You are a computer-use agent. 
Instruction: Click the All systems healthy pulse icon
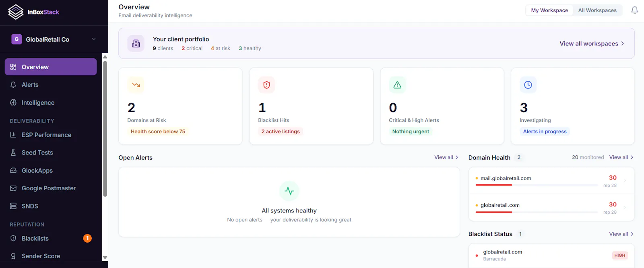(x=289, y=191)
